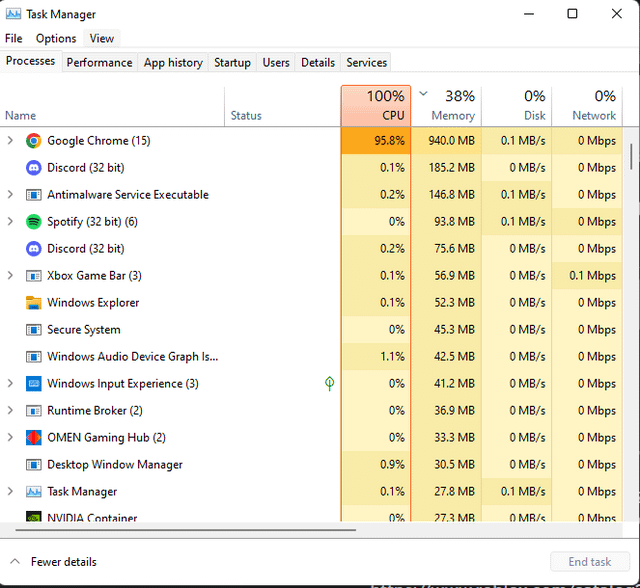Expand the Runtime Broker group
Screen dimensions: 640x588
10,410
